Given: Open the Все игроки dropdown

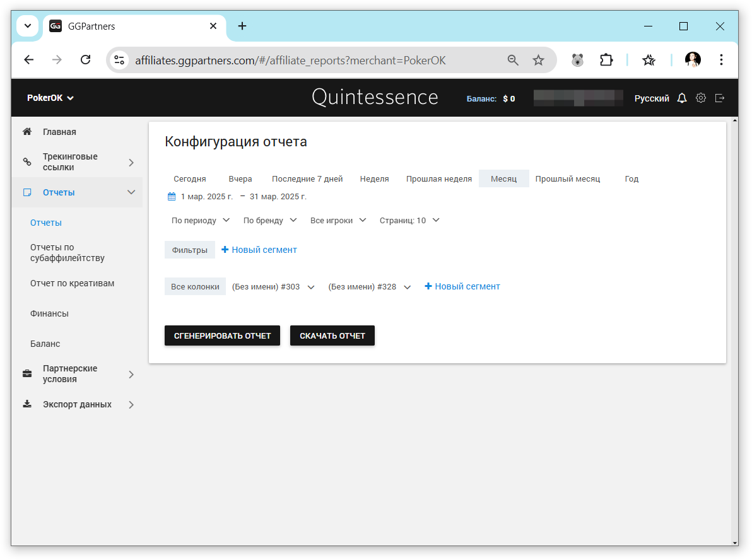Looking at the screenshot, I should pyautogui.click(x=338, y=221).
